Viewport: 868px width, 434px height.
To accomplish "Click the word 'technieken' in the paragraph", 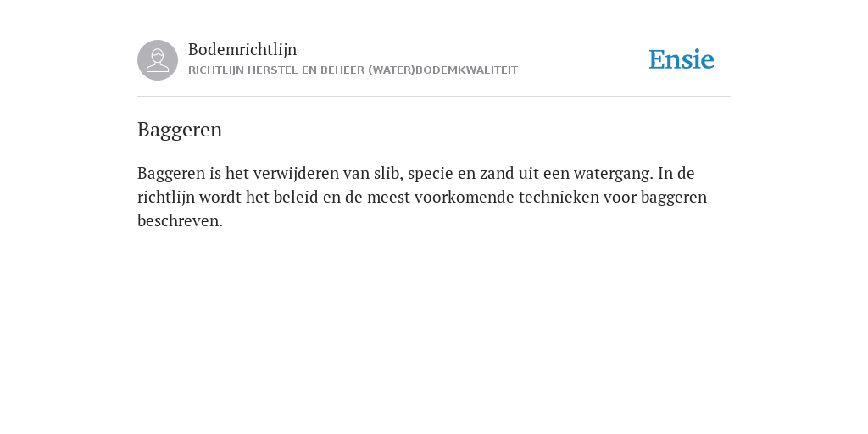I will coord(559,197).
